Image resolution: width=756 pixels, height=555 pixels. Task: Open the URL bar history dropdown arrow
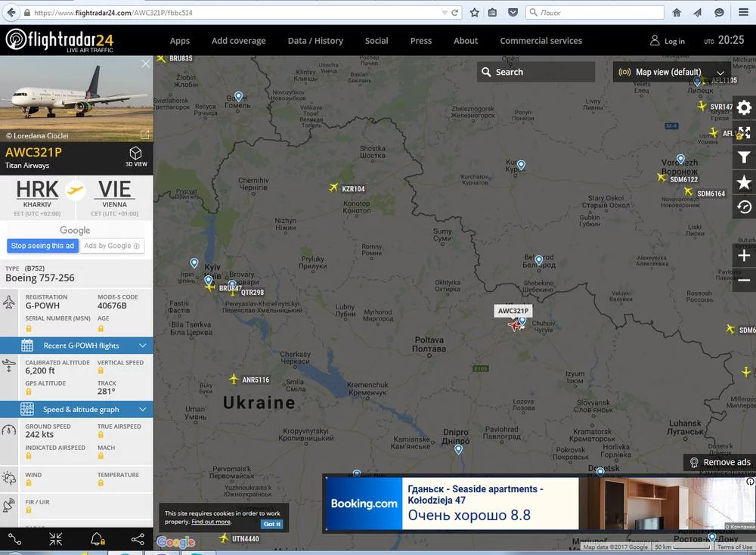pyautogui.click(x=444, y=13)
